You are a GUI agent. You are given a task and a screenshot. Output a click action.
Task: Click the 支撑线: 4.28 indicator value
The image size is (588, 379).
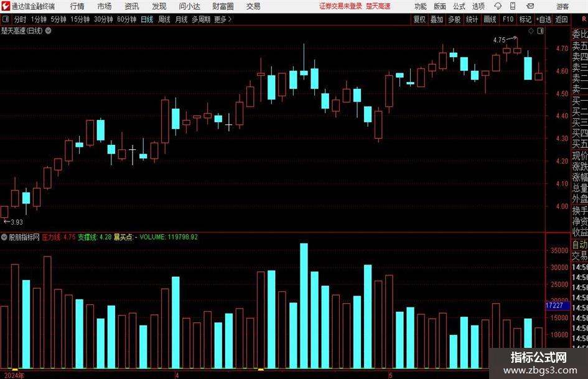click(95, 236)
